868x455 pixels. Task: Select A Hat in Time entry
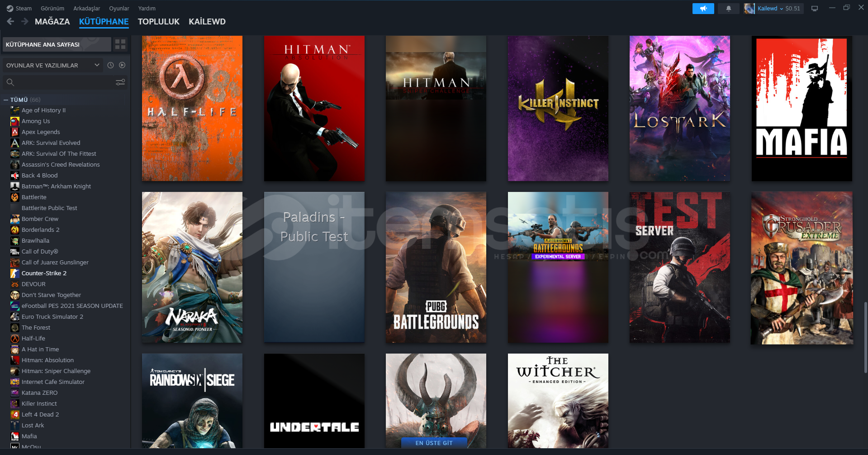pos(40,350)
